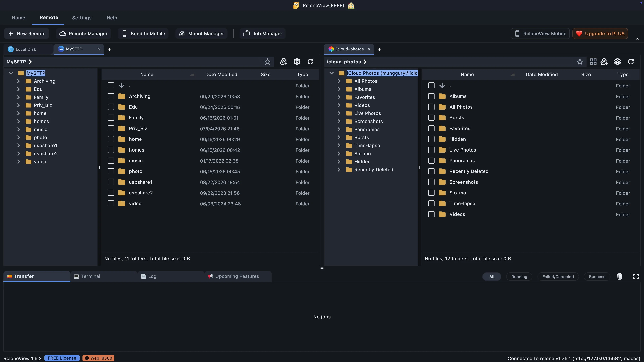Check the Albums folder checkbox
Viewport: 644px width, 362px height.
pyautogui.click(x=431, y=96)
